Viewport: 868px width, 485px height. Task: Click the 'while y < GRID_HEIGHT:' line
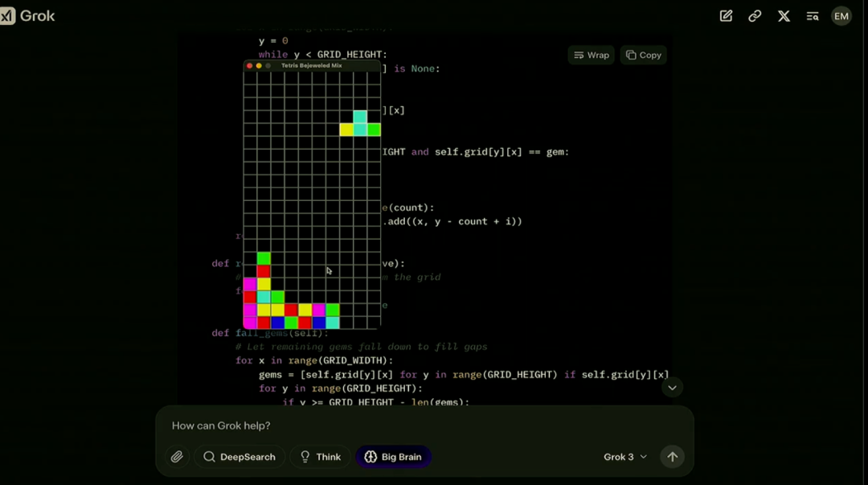point(323,55)
